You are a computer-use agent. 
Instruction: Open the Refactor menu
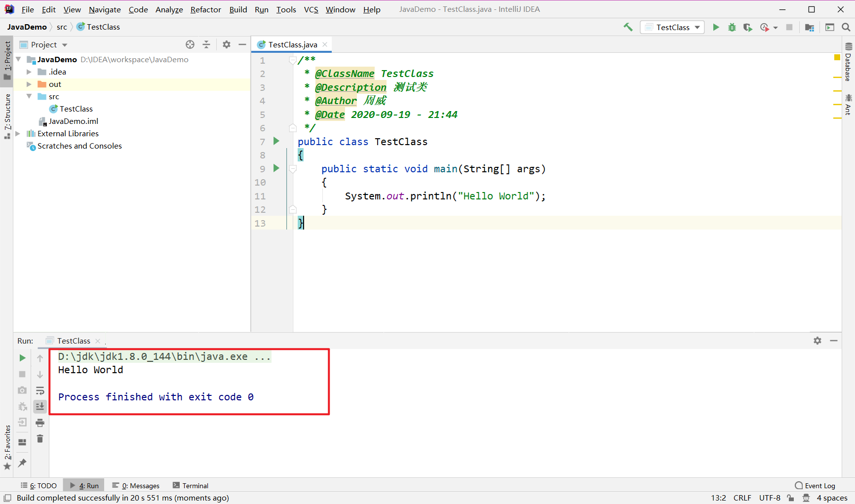(x=206, y=9)
